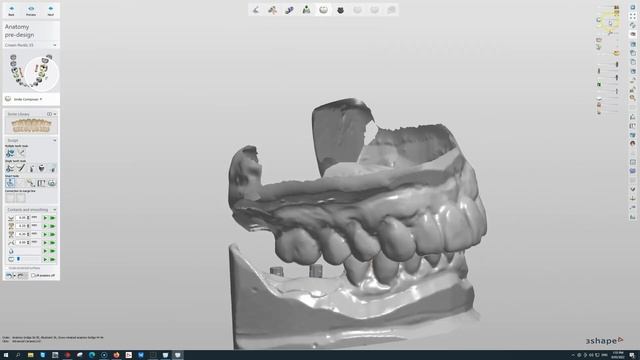Open the first workflow step in the top bar

pos(256,10)
